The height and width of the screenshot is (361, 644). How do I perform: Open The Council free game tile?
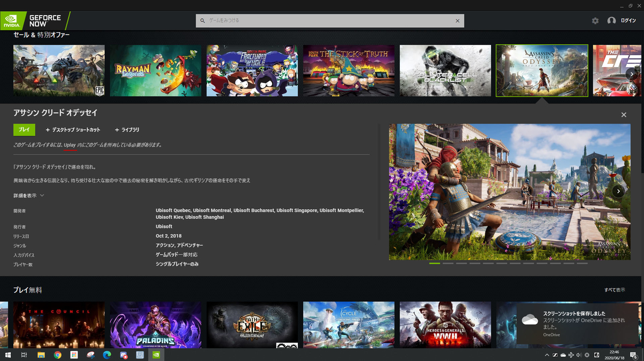59,325
